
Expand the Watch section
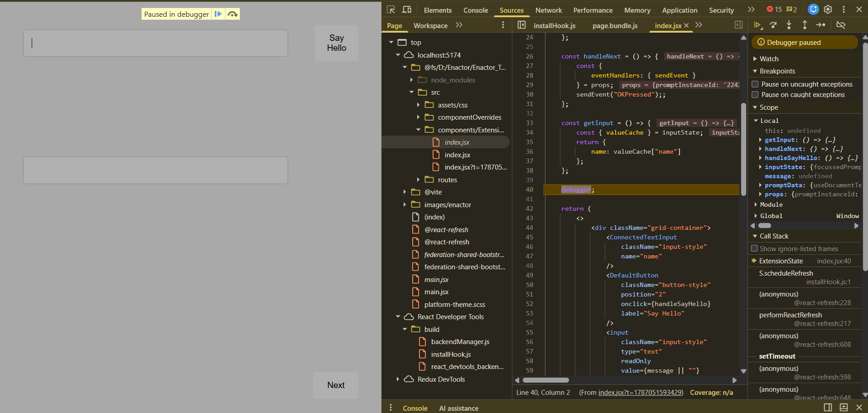pyautogui.click(x=755, y=58)
